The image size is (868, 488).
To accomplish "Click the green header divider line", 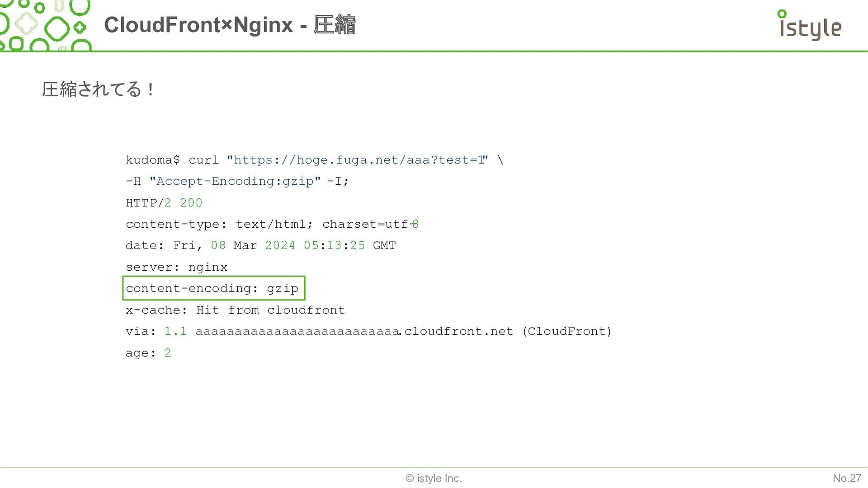I will (434, 51).
